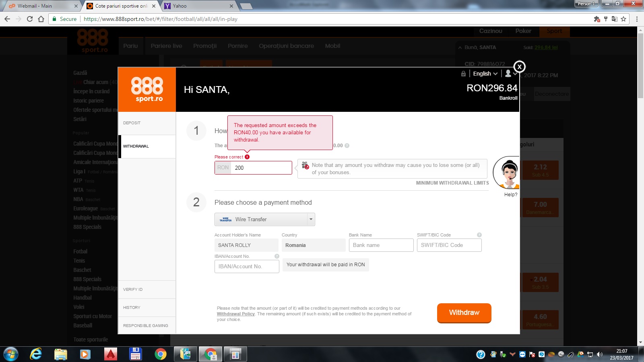
Task: Open the Cazinou top tab on the site
Action: (491, 31)
